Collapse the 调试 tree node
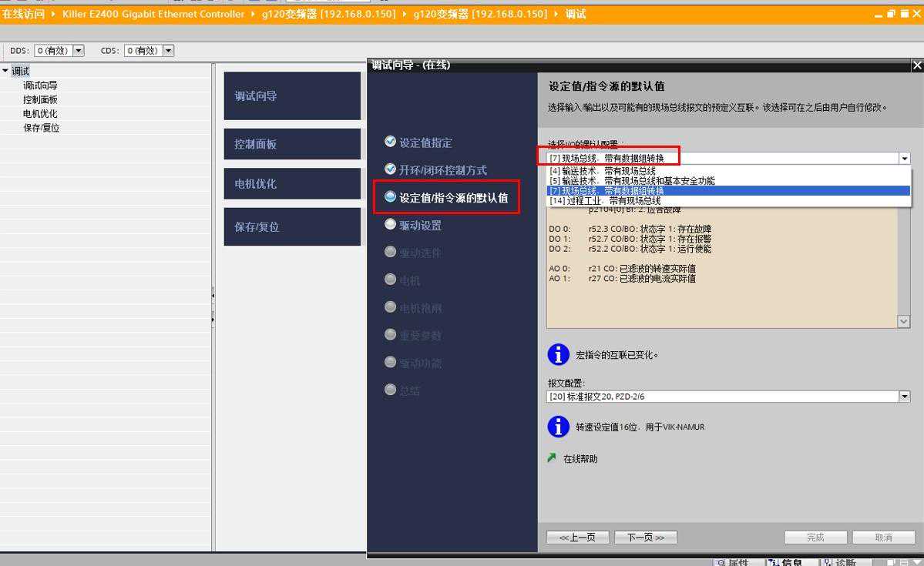The image size is (924, 566). point(6,71)
